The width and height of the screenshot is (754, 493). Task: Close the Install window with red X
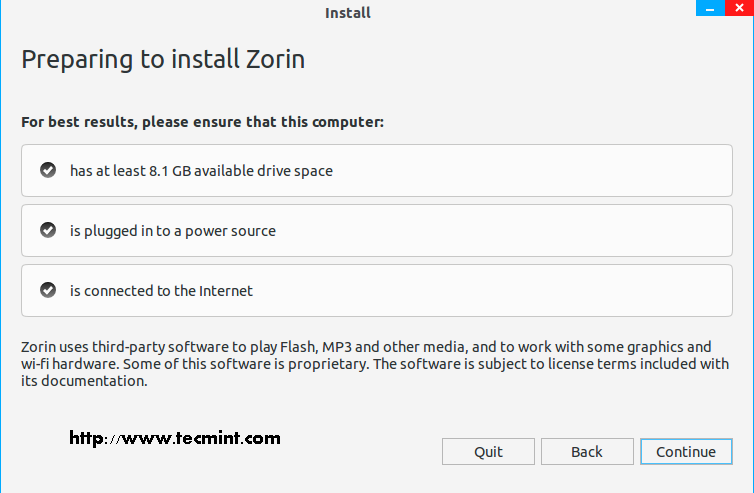(738, 9)
